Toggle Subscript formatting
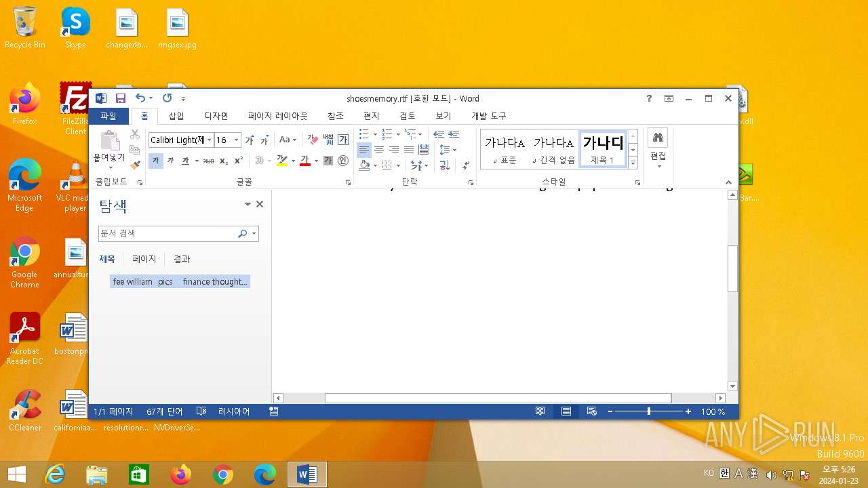The image size is (868, 488). 224,161
